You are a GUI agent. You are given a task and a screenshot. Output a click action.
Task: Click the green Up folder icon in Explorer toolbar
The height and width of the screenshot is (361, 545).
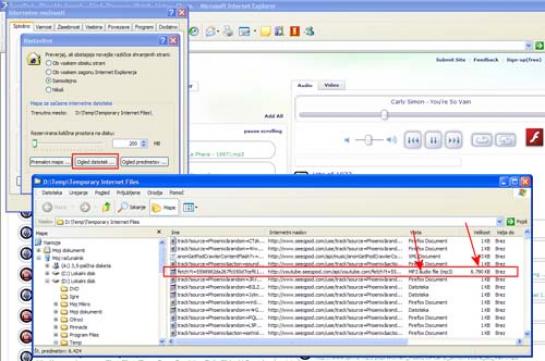pyautogui.click(x=106, y=207)
